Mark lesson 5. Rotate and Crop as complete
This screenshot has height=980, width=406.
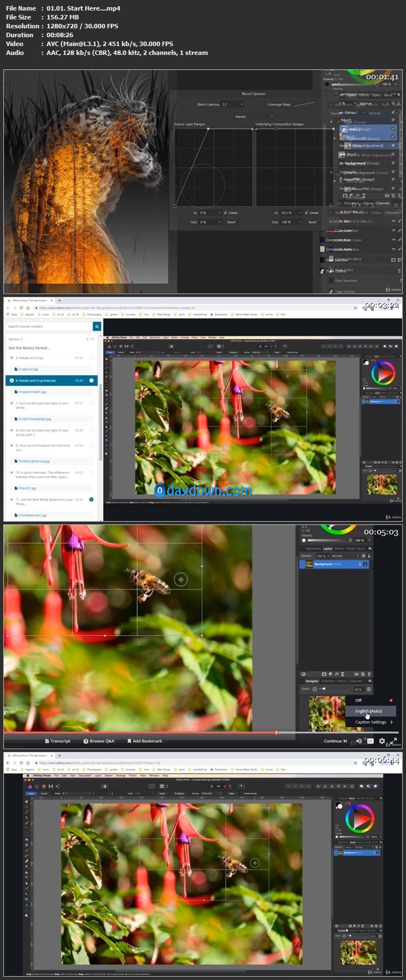coord(92,357)
